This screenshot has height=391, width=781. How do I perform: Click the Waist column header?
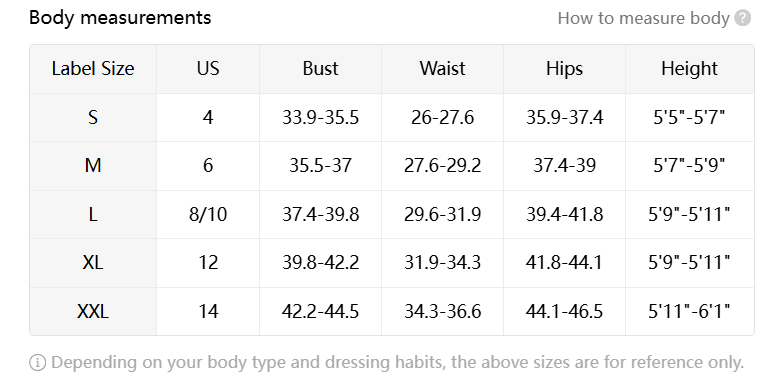pyautogui.click(x=442, y=69)
